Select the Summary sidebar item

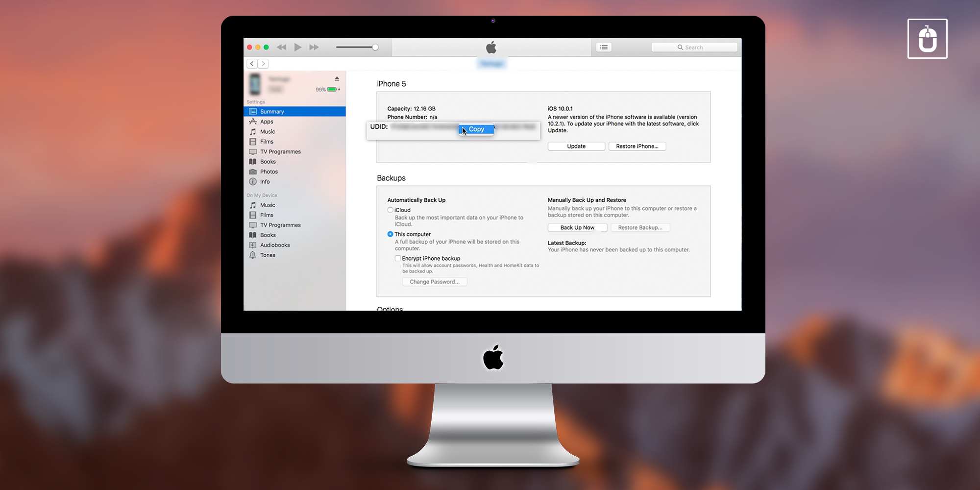click(x=272, y=112)
